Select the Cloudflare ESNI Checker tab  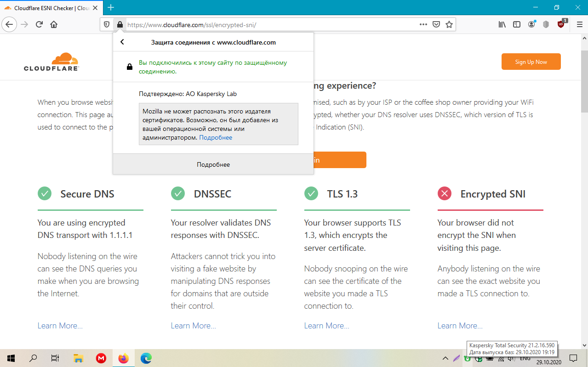pos(51,8)
